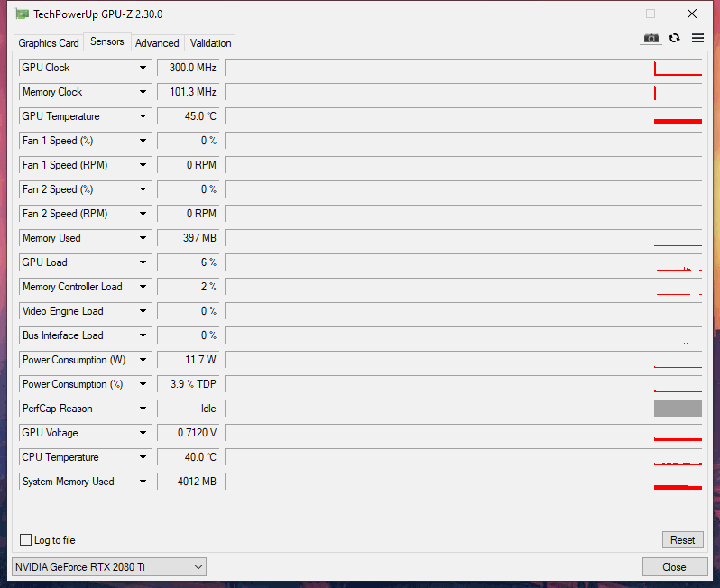This screenshot has height=588, width=720.
Task: Open Memory Controller Load dropdown
Action: [143, 287]
